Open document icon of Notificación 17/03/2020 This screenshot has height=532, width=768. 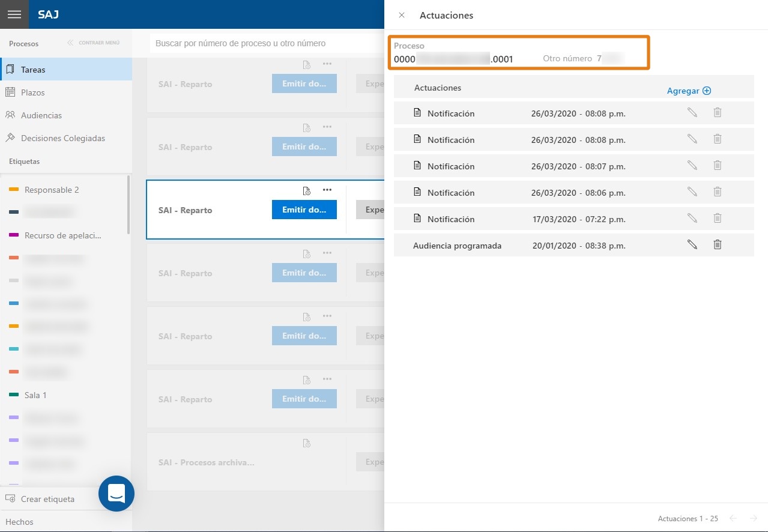(x=418, y=218)
